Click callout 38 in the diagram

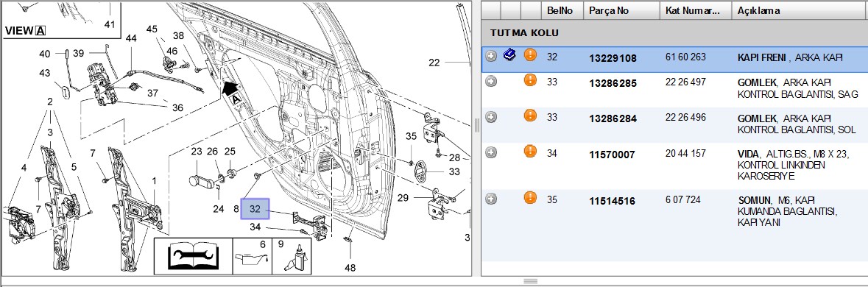tap(178, 35)
